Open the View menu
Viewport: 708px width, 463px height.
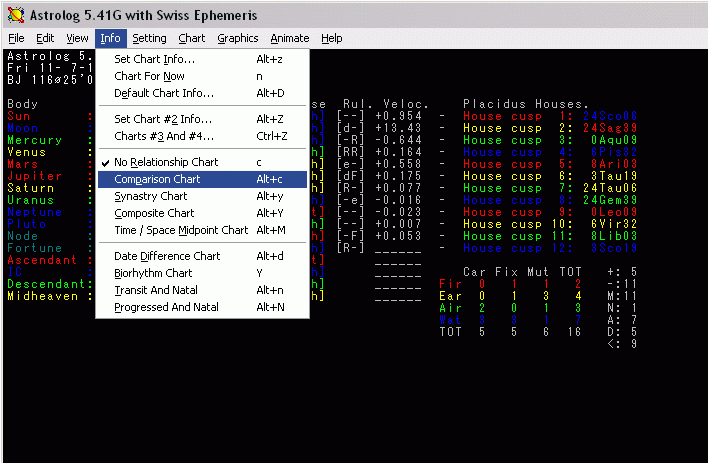click(x=77, y=38)
